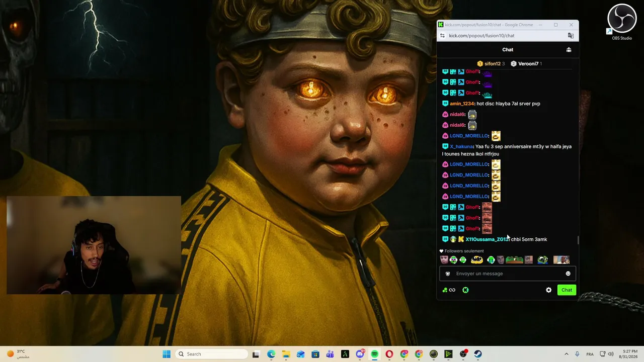Click the green Chat send button
This screenshot has width=644, height=362.
pos(567,290)
